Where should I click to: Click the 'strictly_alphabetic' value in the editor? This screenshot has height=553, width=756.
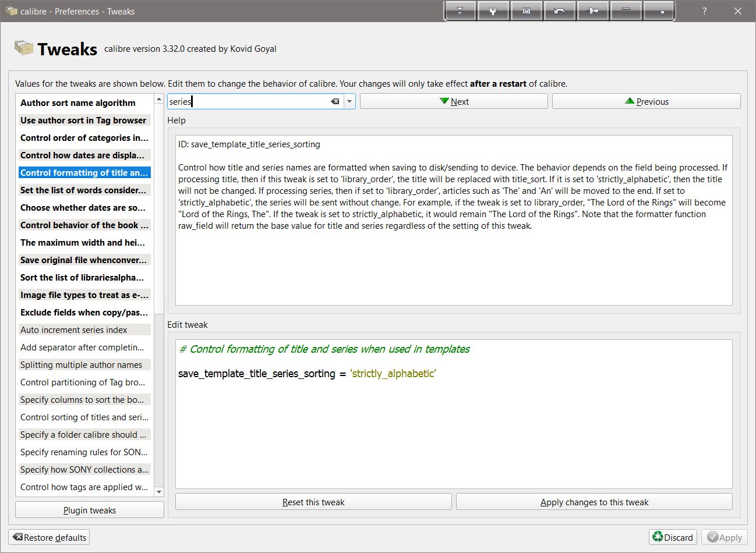(x=393, y=374)
